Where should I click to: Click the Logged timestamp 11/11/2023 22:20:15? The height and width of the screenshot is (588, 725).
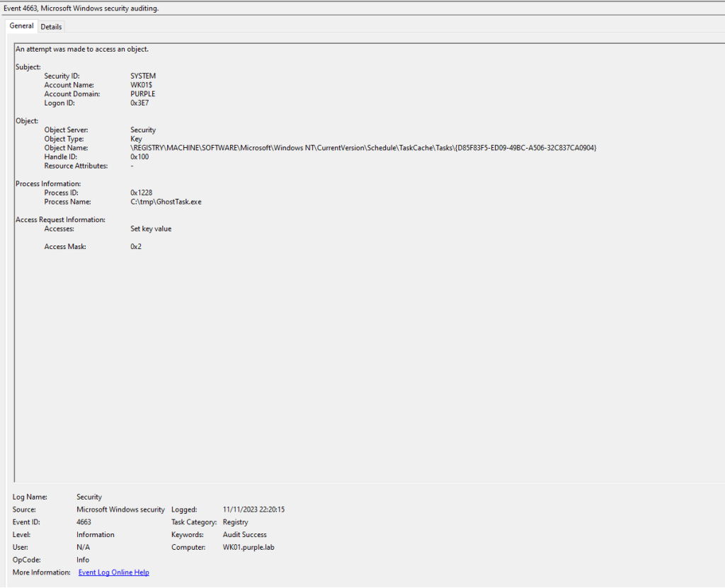(253, 509)
